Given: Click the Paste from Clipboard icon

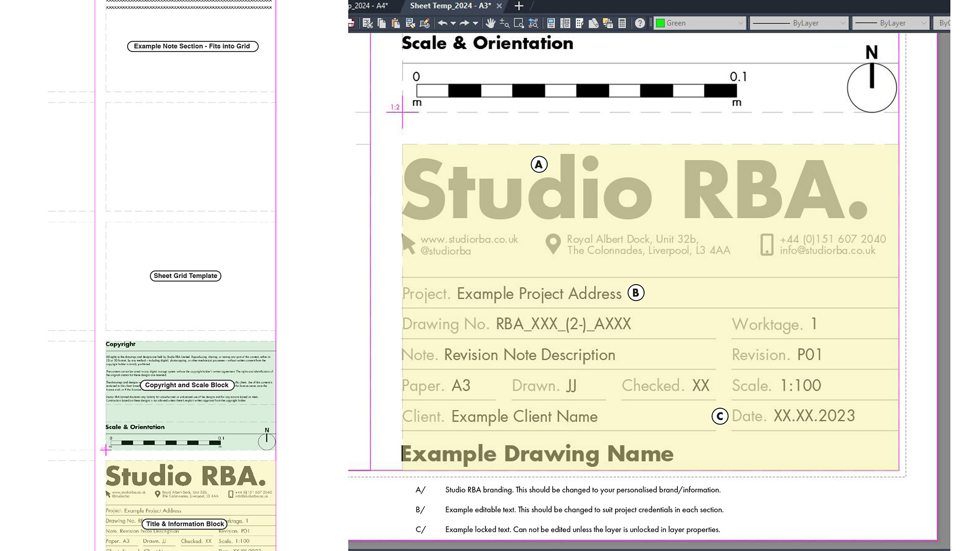Looking at the screenshot, I should 396,23.
